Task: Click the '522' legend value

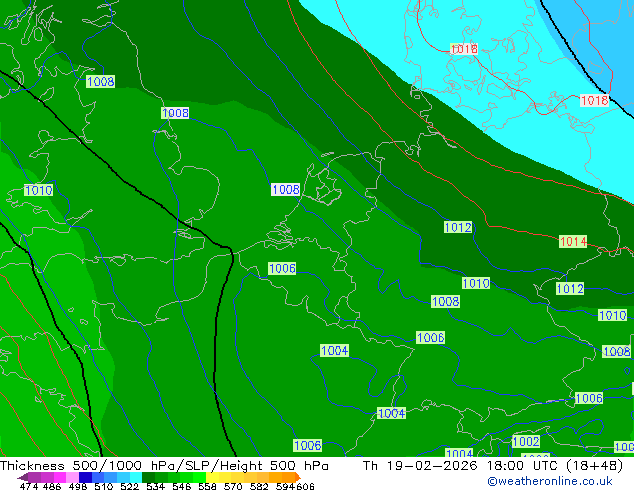Action: pos(129,486)
